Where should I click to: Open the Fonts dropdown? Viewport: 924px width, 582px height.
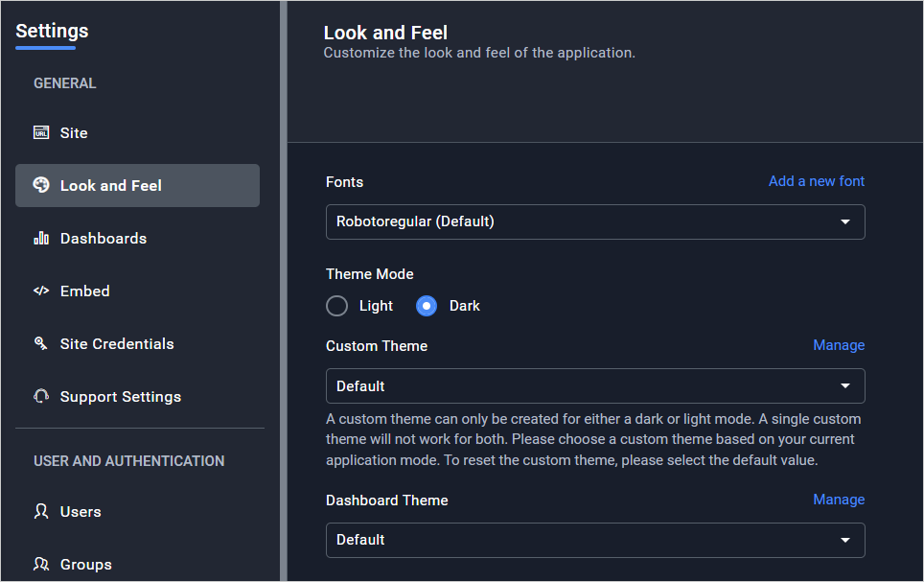pyautogui.click(x=594, y=221)
